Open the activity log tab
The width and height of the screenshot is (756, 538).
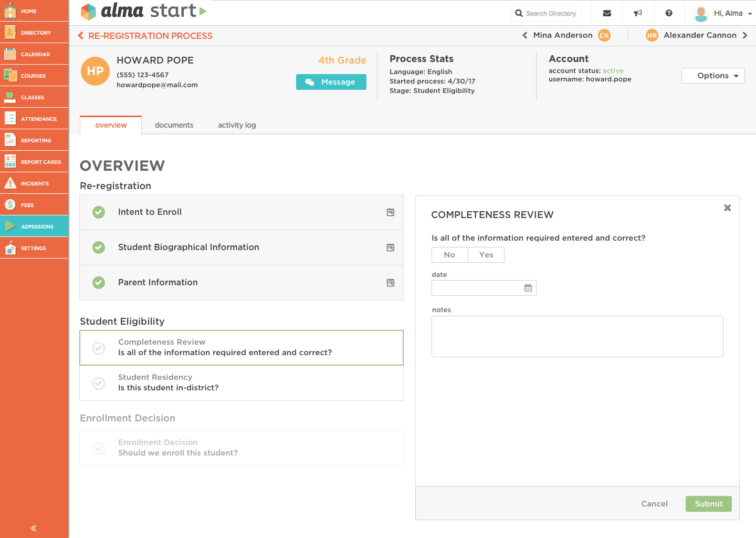pos(237,125)
